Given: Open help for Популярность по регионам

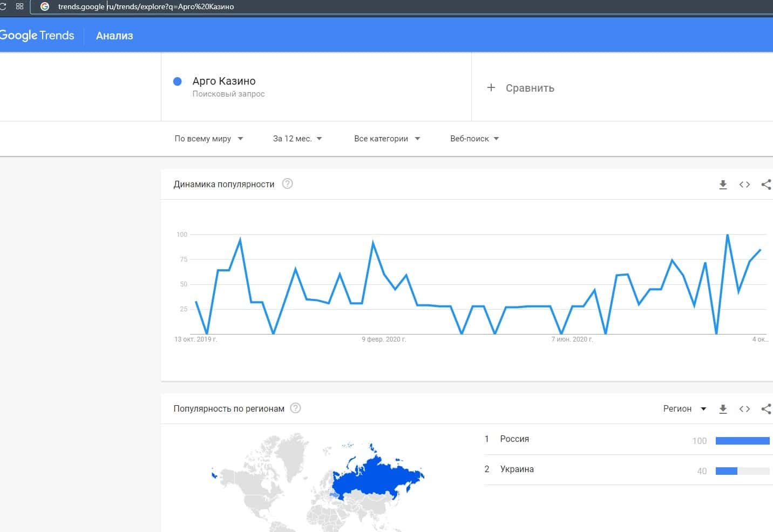Looking at the screenshot, I should [295, 408].
